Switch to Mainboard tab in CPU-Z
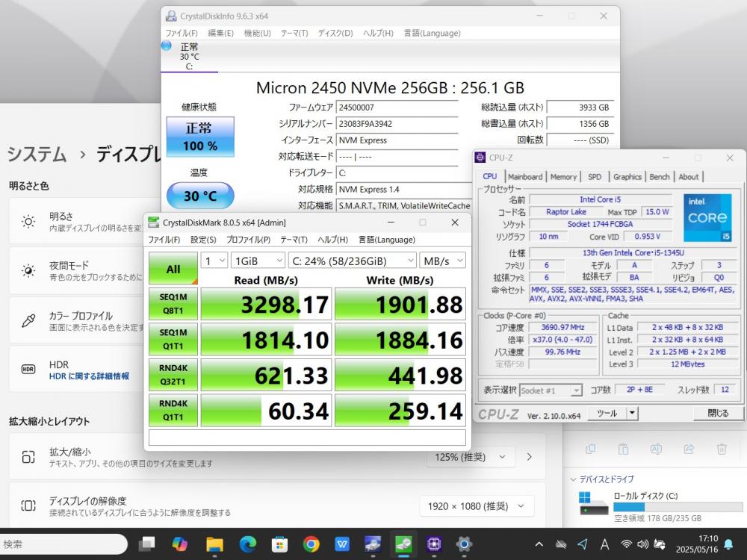747x560 pixels. click(525, 177)
